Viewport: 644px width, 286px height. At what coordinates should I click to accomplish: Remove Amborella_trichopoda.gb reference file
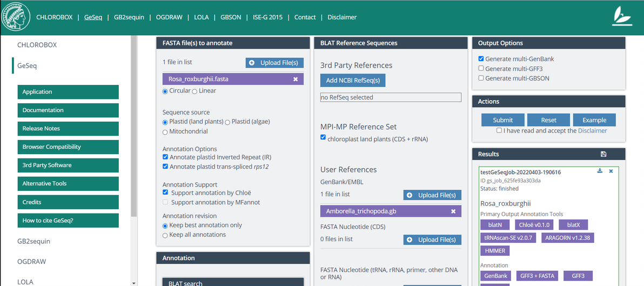pyautogui.click(x=453, y=211)
